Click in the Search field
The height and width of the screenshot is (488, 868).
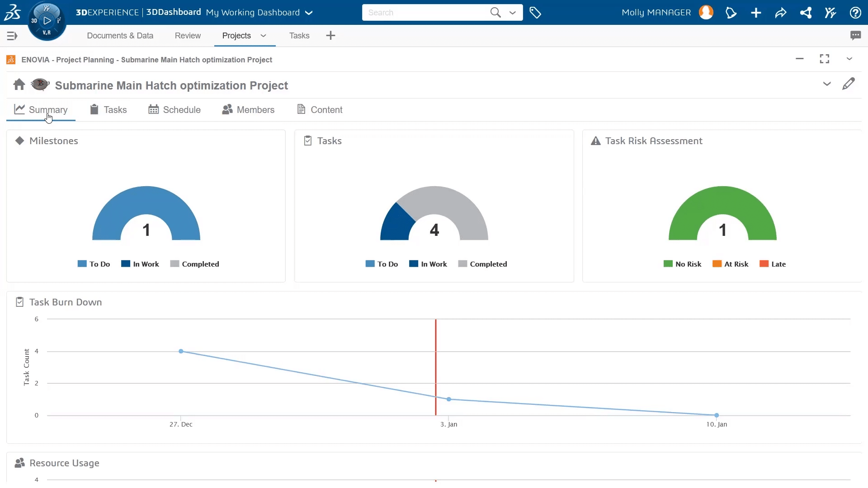point(425,13)
